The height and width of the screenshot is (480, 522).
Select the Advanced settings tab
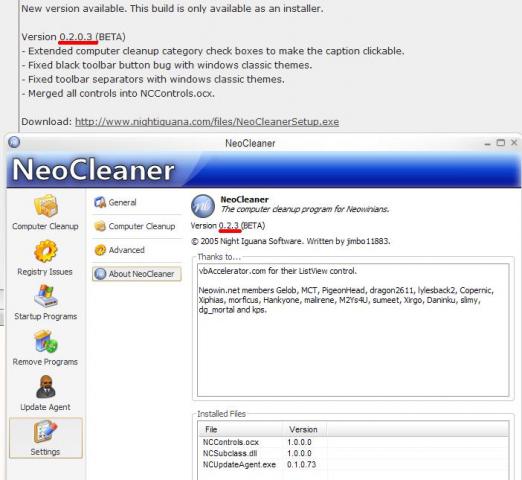pyautogui.click(x=119, y=250)
